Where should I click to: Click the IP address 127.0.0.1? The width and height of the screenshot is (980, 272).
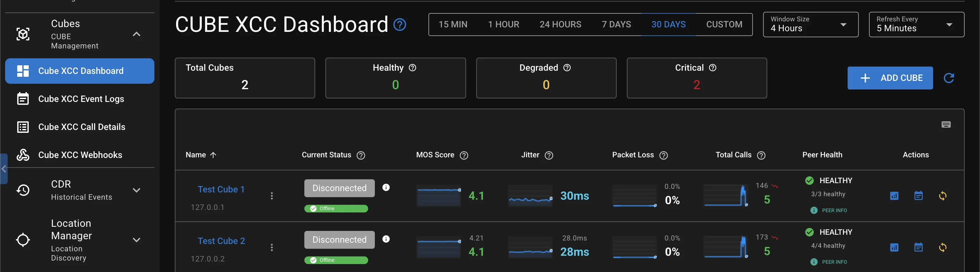click(207, 207)
